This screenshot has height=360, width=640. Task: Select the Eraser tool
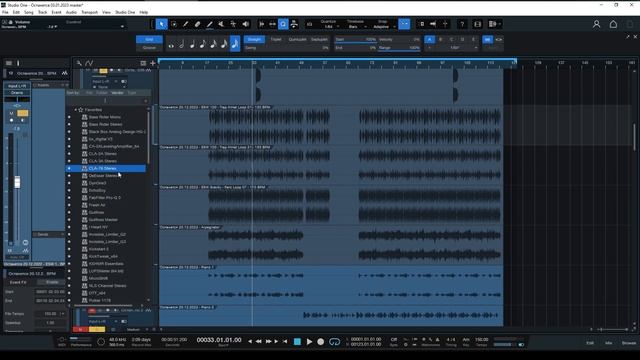click(198, 24)
